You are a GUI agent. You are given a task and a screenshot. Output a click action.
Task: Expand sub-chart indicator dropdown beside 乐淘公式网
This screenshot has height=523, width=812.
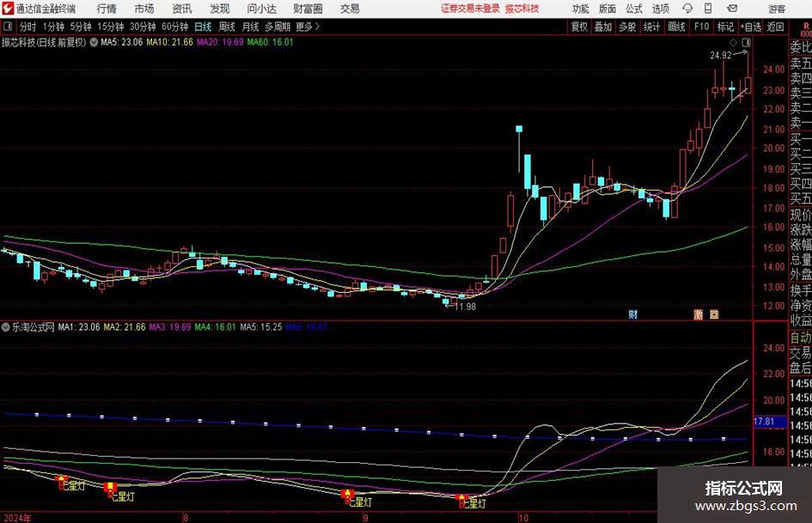click(x=6, y=327)
